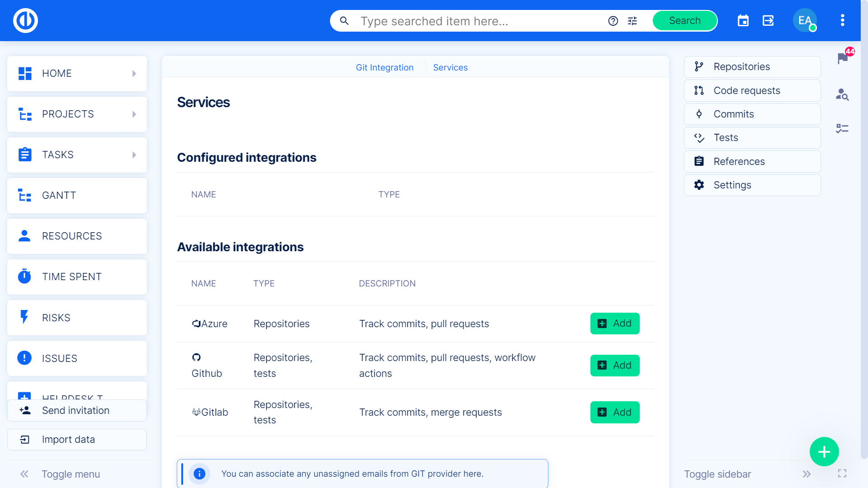Click the user search icon in sidebar
Viewport: 868px width, 488px height.
tap(842, 94)
